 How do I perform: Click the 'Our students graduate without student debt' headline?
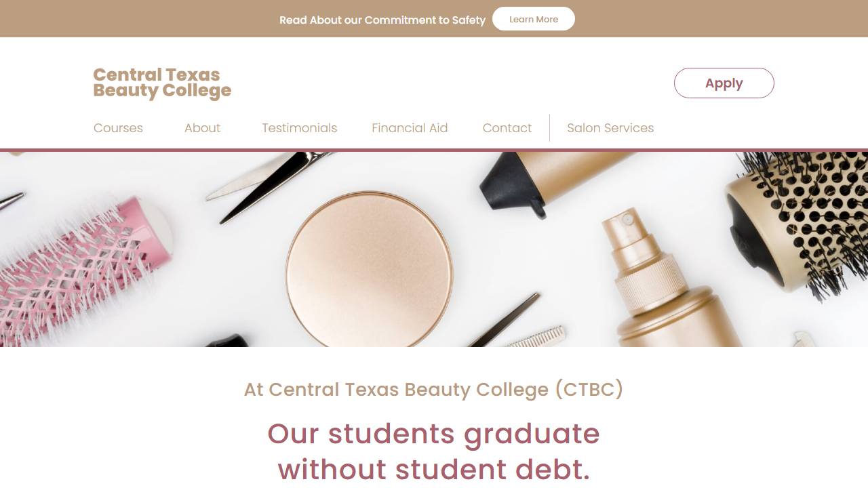coord(434,451)
